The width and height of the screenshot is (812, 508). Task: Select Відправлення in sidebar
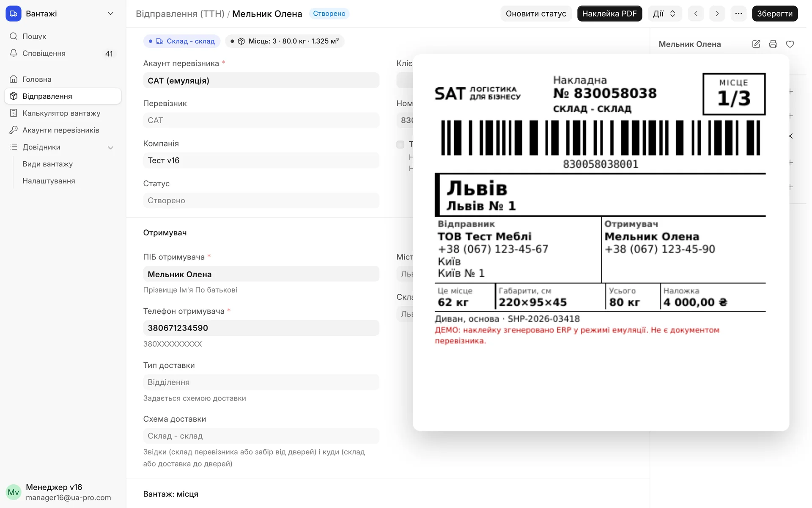pos(63,96)
